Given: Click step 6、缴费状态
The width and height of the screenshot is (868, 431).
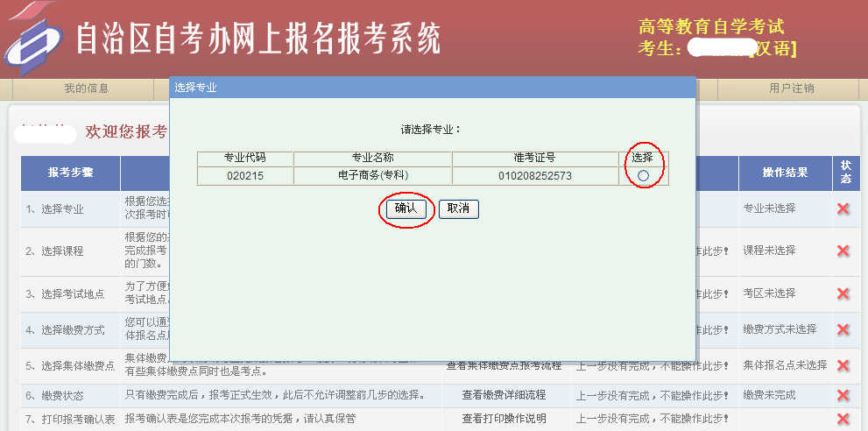Looking at the screenshot, I should coord(54,396).
